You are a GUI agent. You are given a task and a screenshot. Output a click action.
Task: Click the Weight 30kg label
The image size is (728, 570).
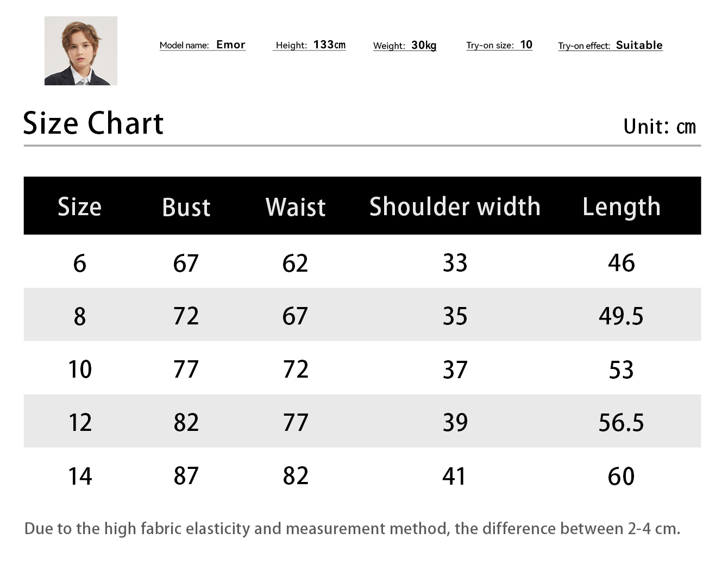[x=405, y=46]
